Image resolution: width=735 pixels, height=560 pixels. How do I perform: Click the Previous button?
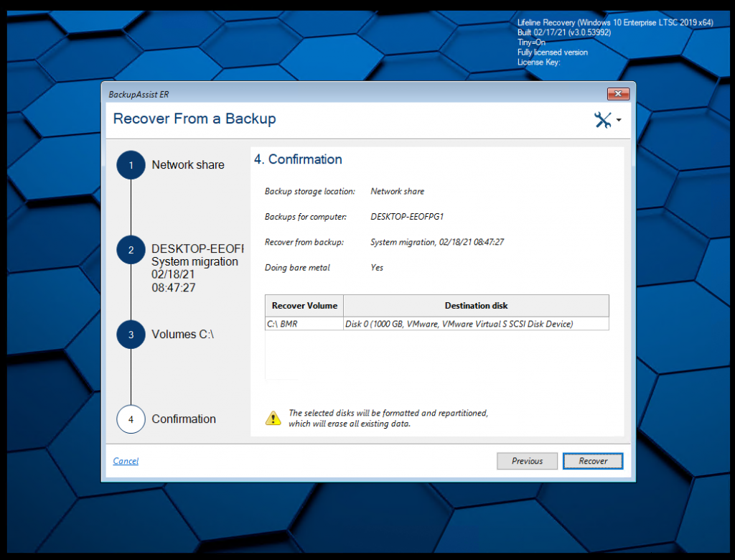pos(527,461)
